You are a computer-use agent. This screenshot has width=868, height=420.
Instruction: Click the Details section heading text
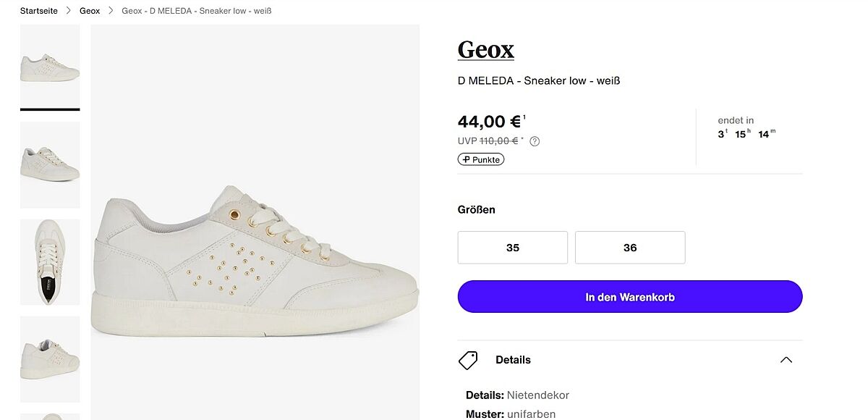click(x=513, y=360)
